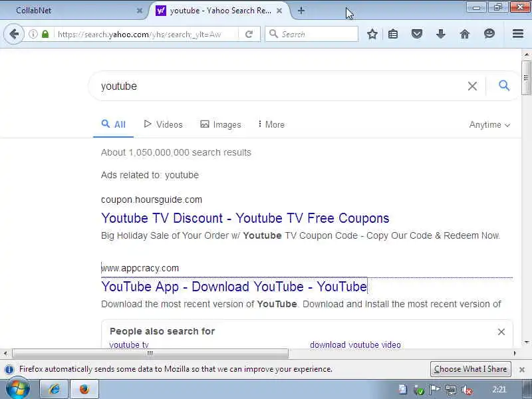
Task: Open the Firefox hamburger menu
Action: click(x=518, y=34)
